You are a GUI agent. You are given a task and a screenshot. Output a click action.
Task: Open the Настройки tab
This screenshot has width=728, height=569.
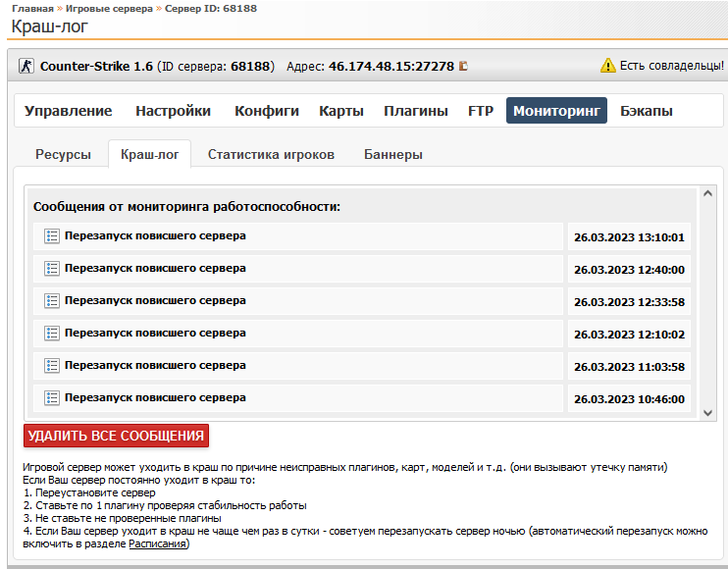(x=174, y=111)
